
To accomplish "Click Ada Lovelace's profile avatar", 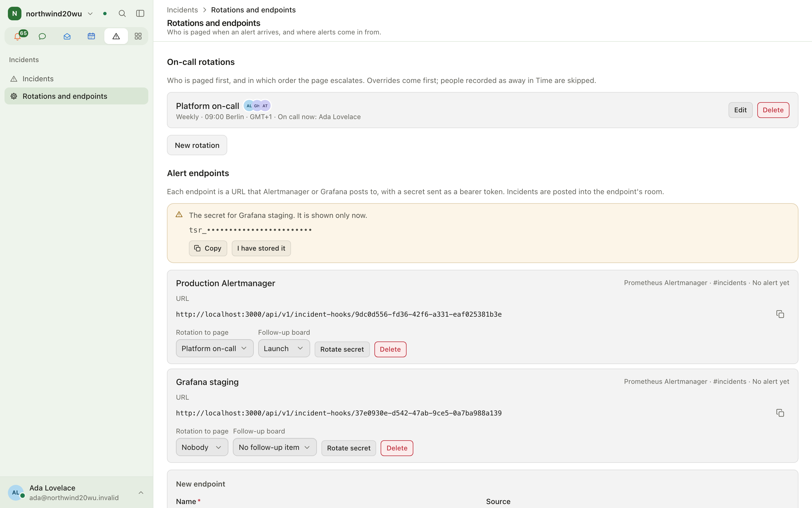I will pos(16,492).
